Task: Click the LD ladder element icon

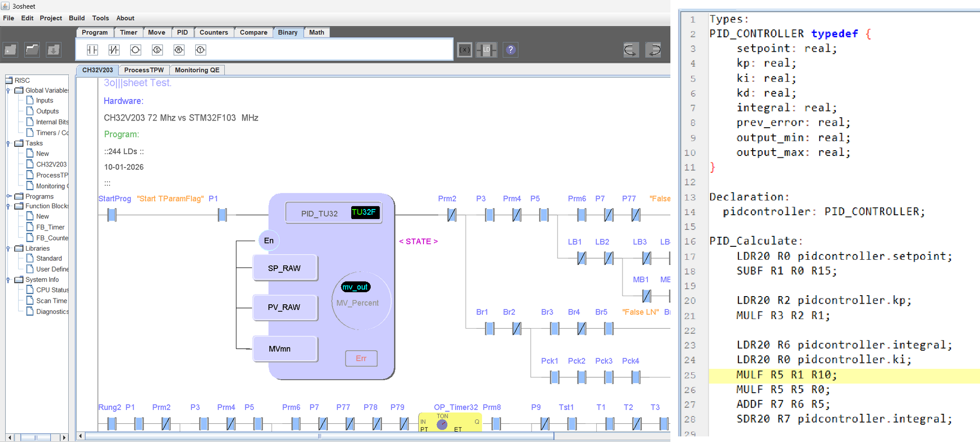Action: [x=487, y=50]
